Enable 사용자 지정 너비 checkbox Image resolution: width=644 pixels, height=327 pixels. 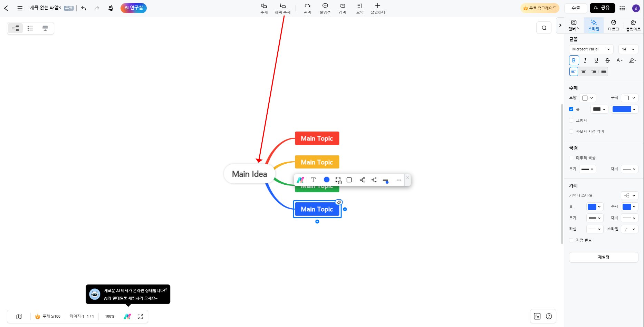[571, 131]
